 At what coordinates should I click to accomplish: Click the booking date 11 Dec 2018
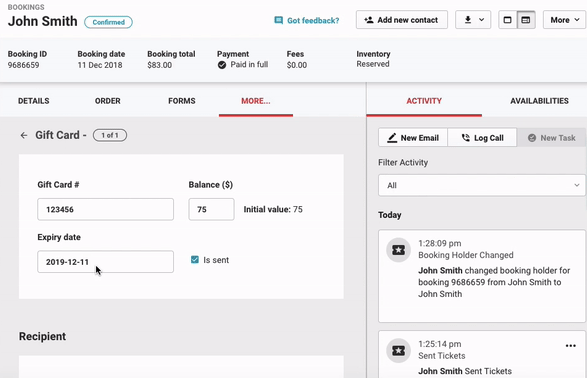point(100,65)
